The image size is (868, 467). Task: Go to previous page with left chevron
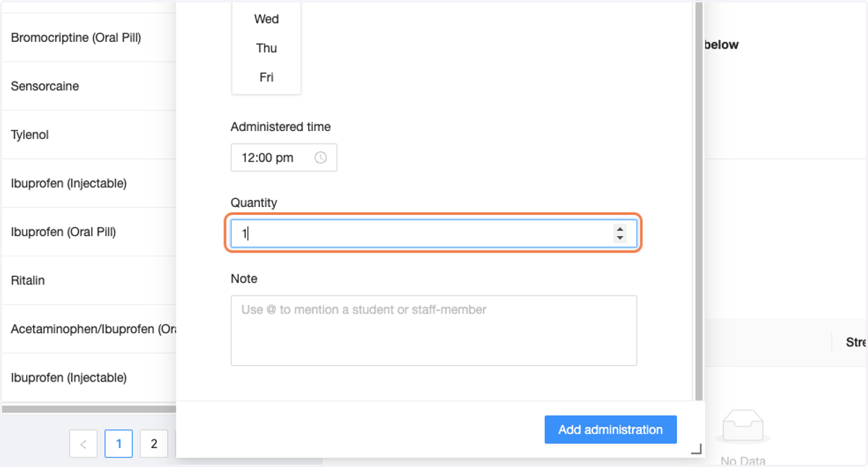(x=83, y=444)
